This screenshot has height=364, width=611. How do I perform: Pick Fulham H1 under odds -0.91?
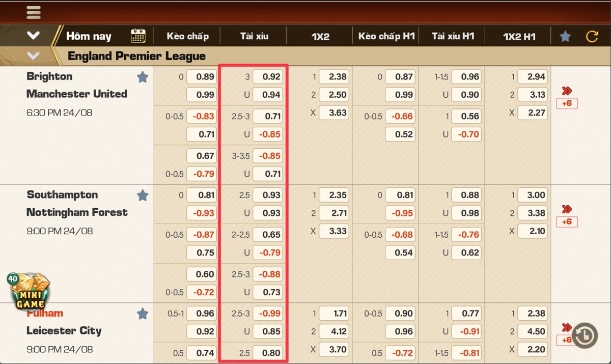point(466,331)
